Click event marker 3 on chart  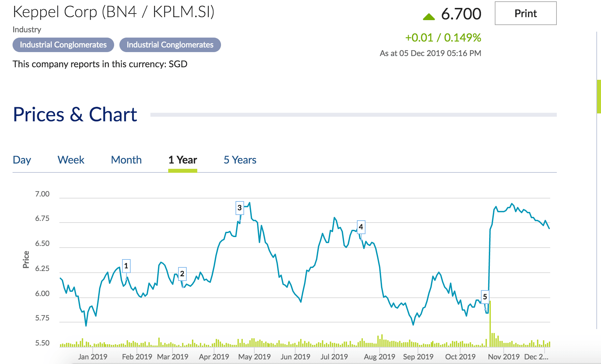[239, 208]
